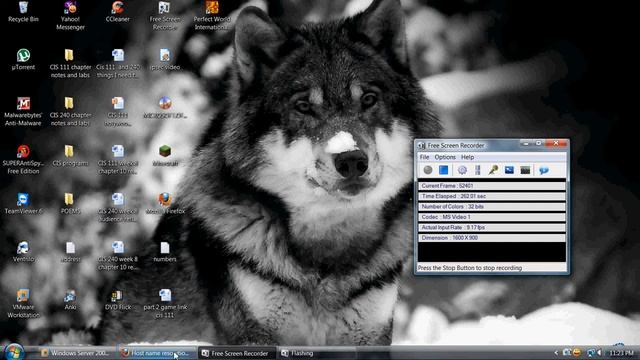This screenshot has width=640, height=360.
Task: Select the Ventrilo desktop icon
Action: click(x=23, y=251)
